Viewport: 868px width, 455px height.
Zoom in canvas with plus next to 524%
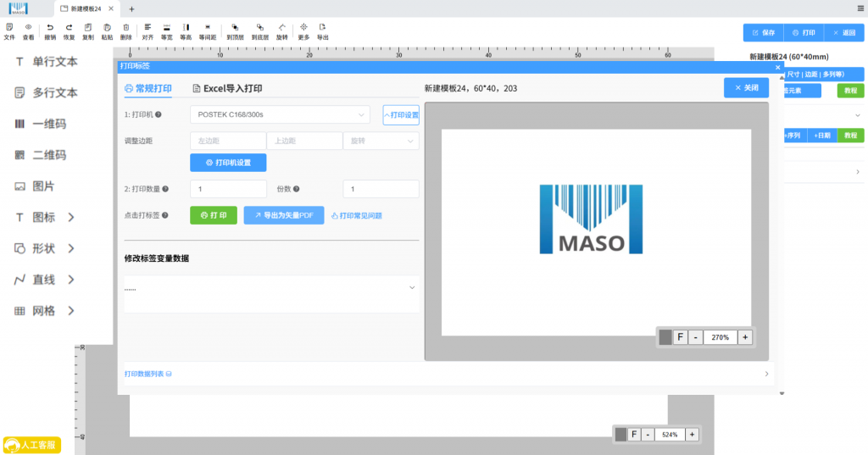pos(692,435)
